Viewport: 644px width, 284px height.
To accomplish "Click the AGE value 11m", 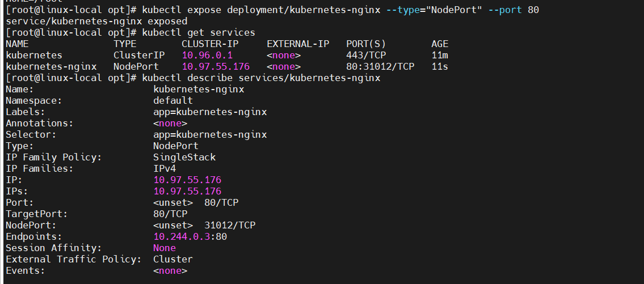I will click(440, 56).
